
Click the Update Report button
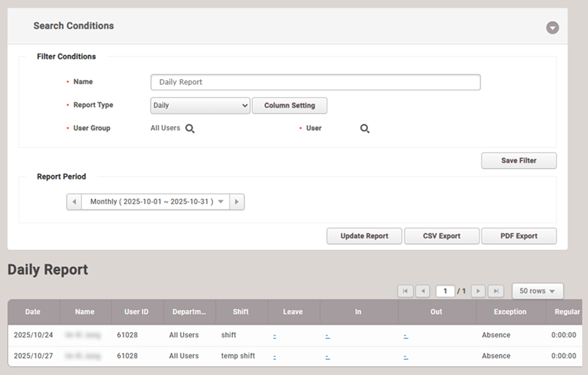pos(364,236)
